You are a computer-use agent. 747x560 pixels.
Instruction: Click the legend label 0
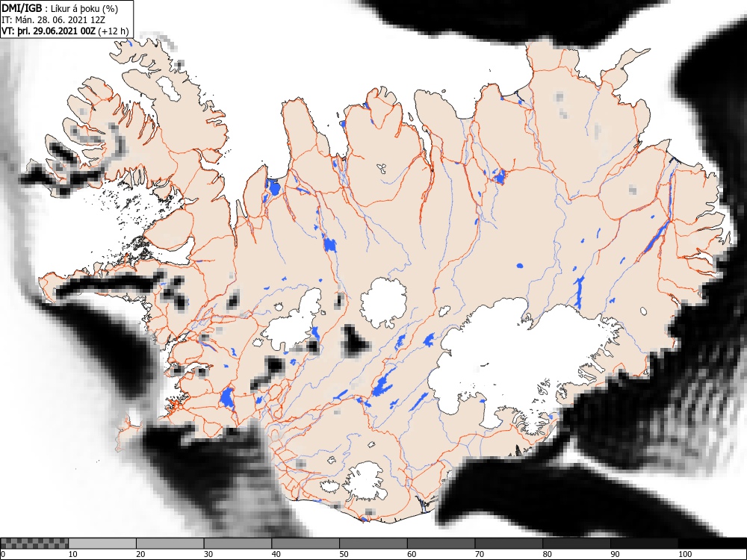3,554
